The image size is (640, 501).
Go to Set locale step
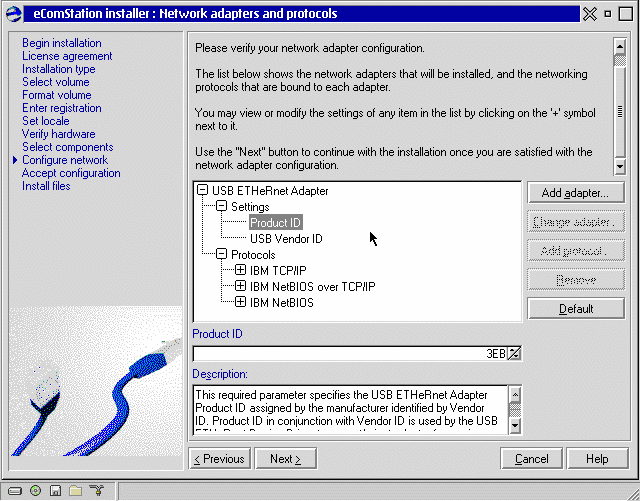pyautogui.click(x=46, y=121)
